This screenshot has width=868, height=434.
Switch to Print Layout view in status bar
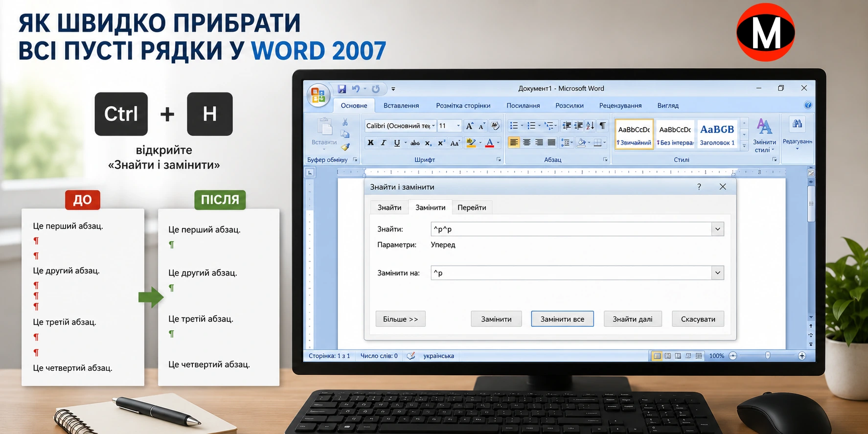pyautogui.click(x=657, y=356)
